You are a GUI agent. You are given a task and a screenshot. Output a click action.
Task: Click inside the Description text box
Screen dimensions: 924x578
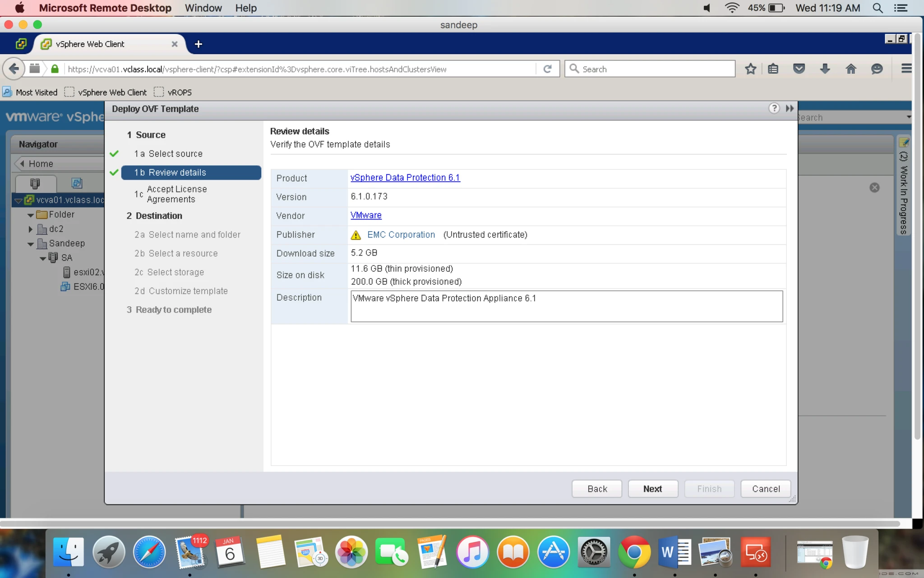click(567, 306)
